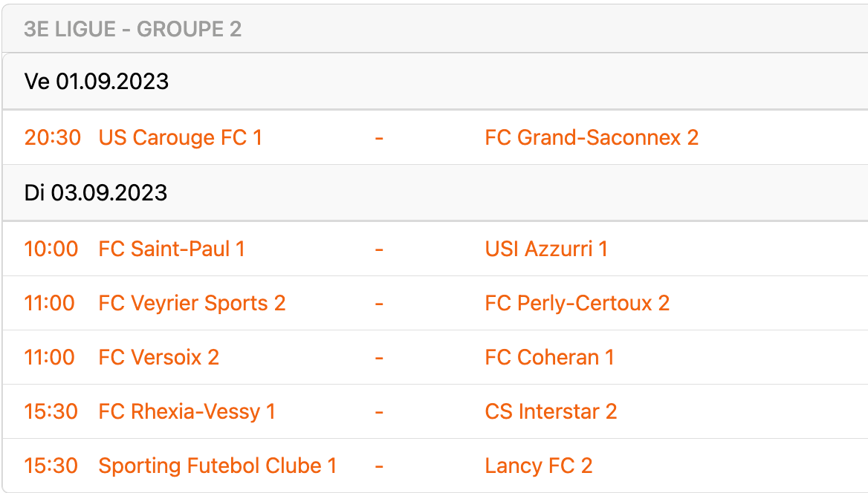Image resolution: width=868 pixels, height=493 pixels.
Task: Click the 15:30 time beside Sporting Futebol Clube 1
Action: click(x=51, y=466)
